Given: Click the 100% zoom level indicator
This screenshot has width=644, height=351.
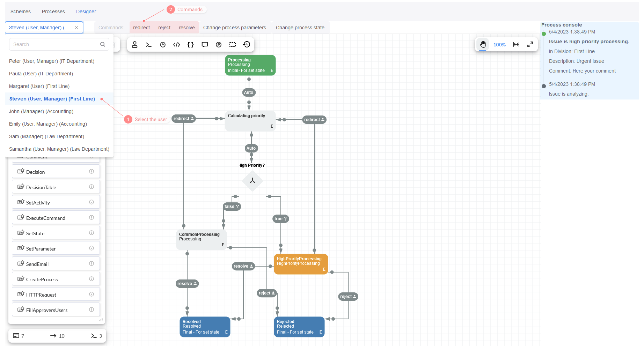Looking at the screenshot, I should tap(499, 45).
